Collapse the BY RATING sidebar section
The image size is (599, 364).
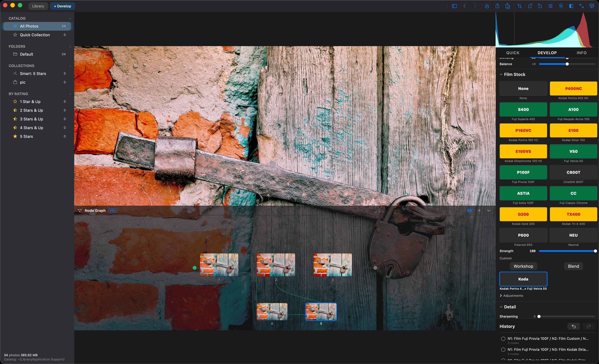pyautogui.click(x=70, y=94)
